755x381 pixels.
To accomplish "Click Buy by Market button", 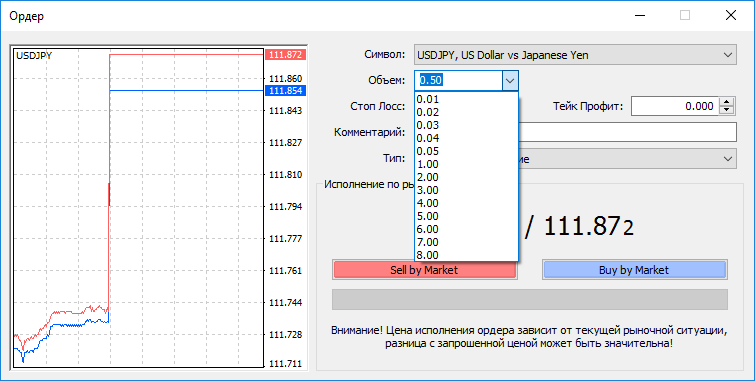I will pos(634,270).
